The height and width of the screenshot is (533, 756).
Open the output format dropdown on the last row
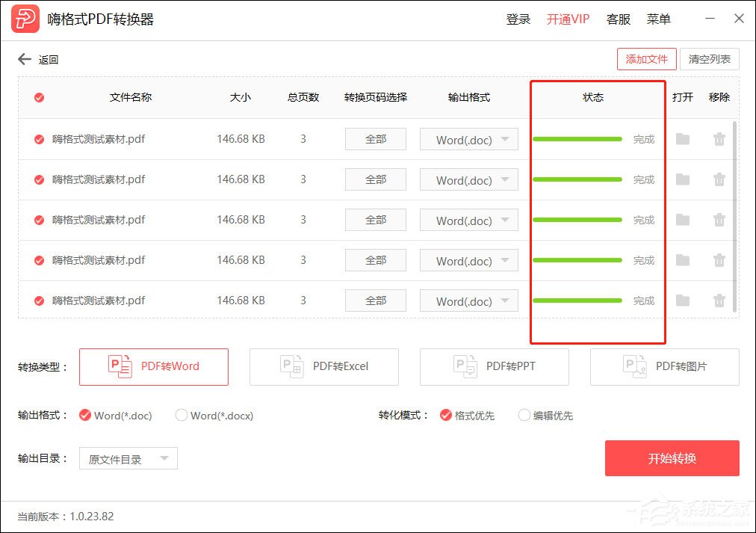(468, 301)
